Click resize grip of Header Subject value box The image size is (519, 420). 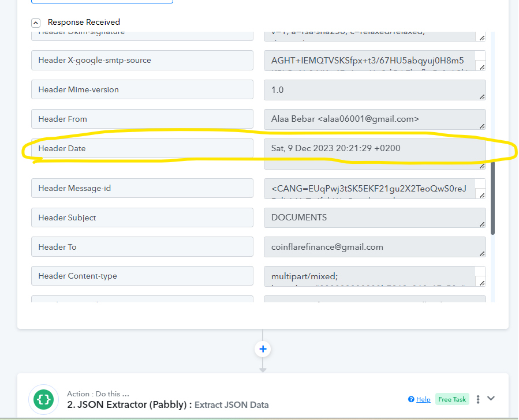(482, 224)
